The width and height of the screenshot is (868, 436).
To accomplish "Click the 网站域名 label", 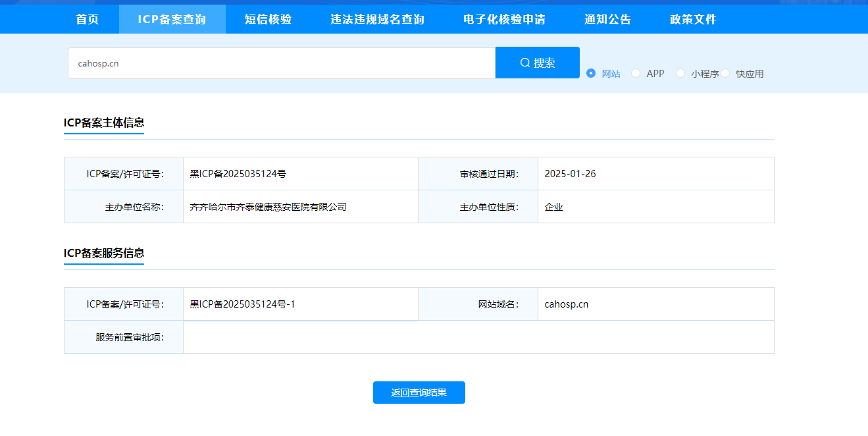I will (499, 304).
